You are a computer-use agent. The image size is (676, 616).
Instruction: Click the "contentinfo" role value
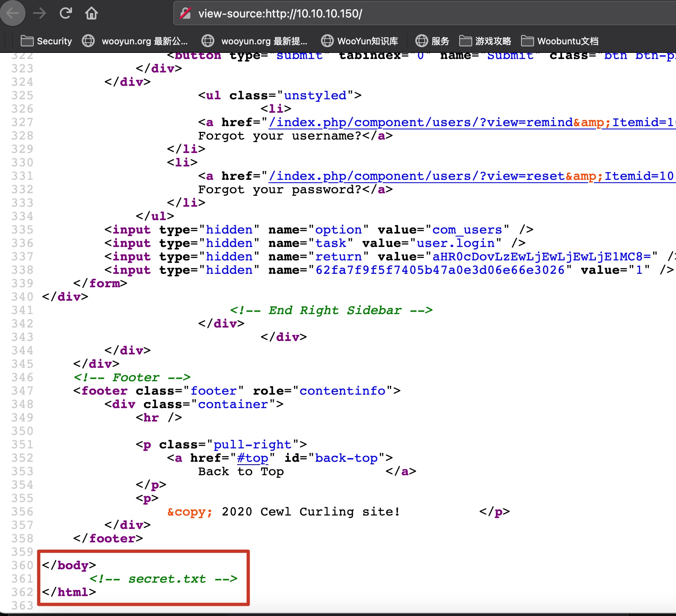pos(342,391)
